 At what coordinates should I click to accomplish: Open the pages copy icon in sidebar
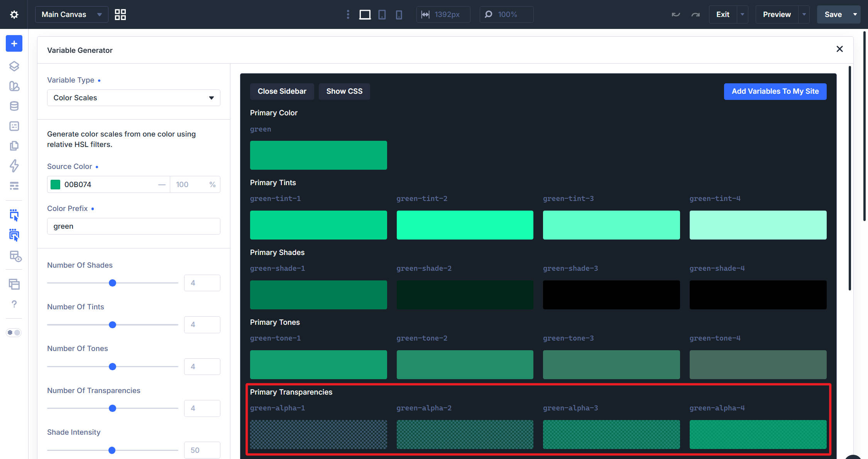click(14, 146)
